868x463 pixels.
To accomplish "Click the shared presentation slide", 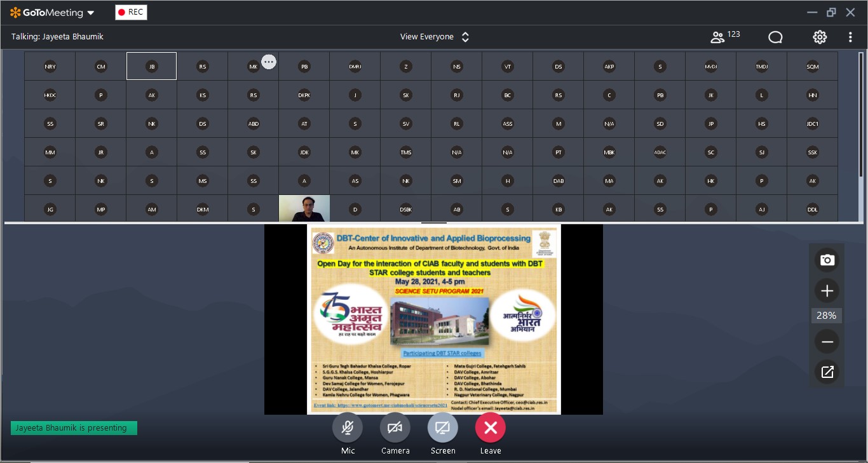I will click(x=433, y=319).
